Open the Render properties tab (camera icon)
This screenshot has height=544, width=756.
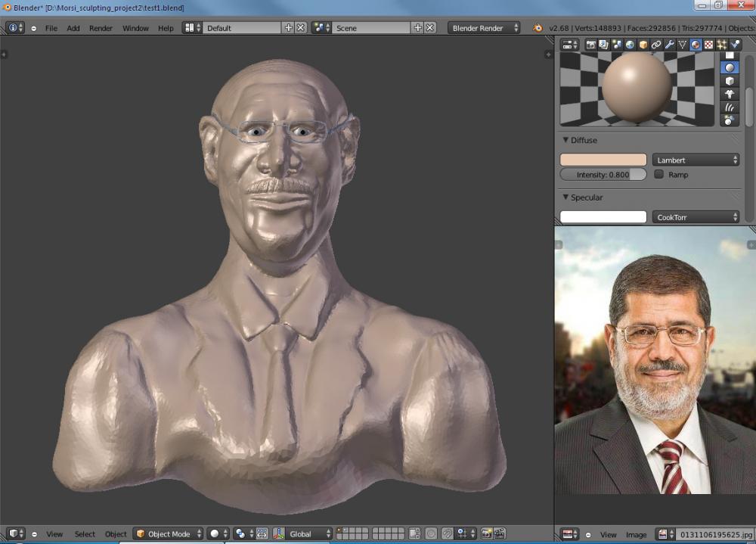(x=591, y=45)
